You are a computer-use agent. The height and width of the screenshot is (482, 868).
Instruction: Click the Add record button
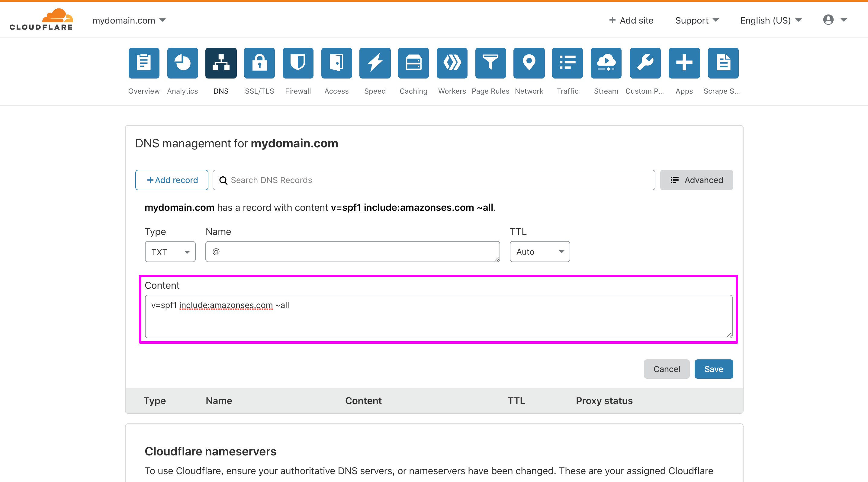(172, 180)
